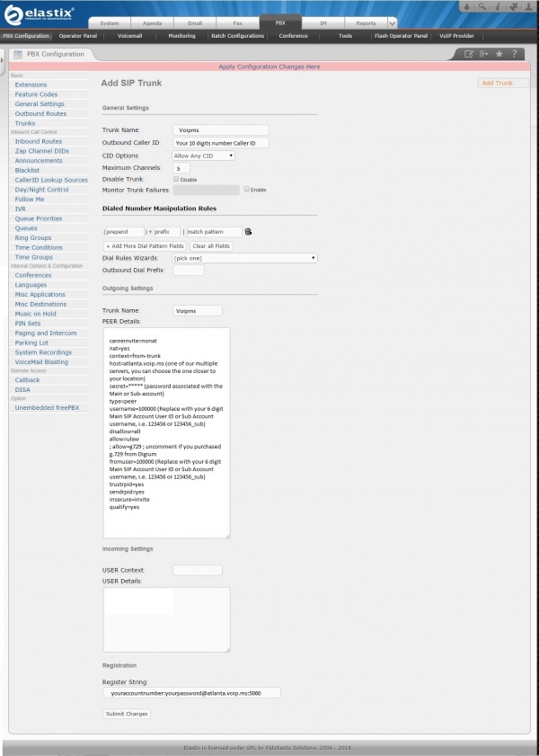Click the Submit Changes button

[127, 714]
